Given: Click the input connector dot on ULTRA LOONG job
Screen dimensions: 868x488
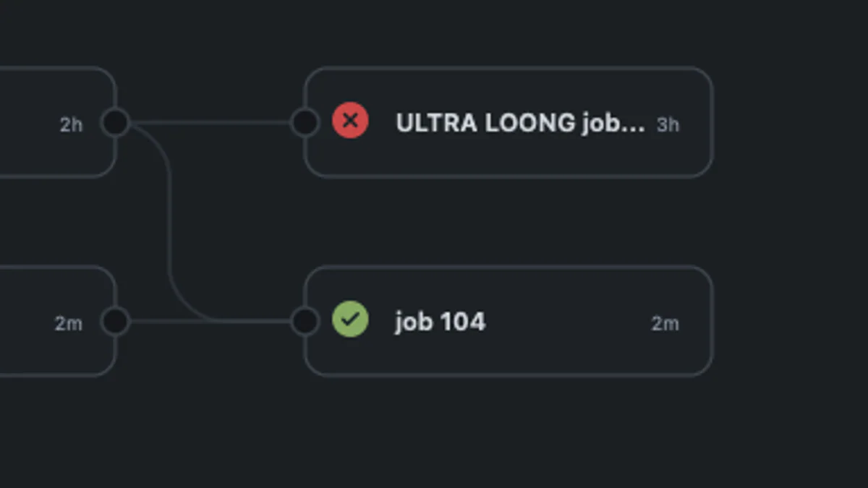Looking at the screenshot, I should pyautogui.click(x=306, y=121).
